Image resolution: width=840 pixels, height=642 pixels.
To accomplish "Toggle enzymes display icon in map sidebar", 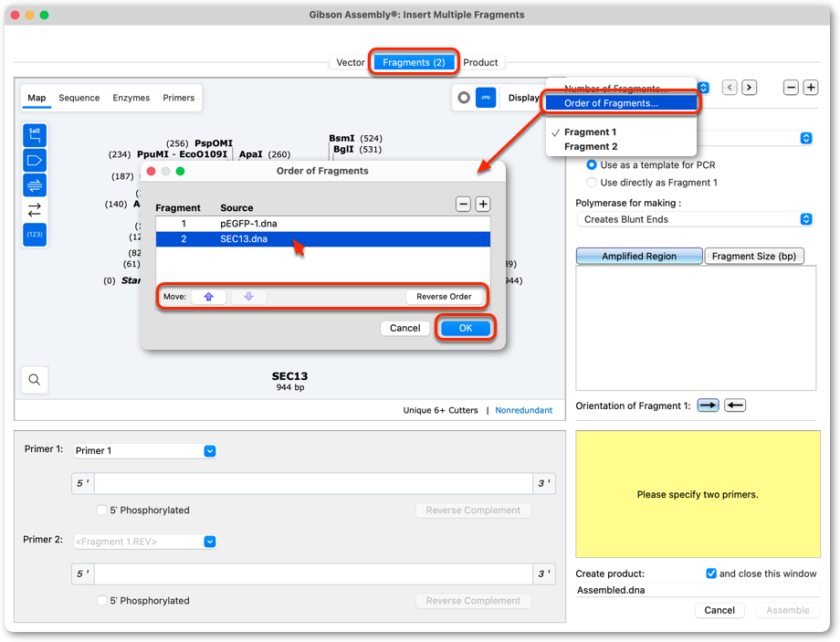I will tap(35, 135).
